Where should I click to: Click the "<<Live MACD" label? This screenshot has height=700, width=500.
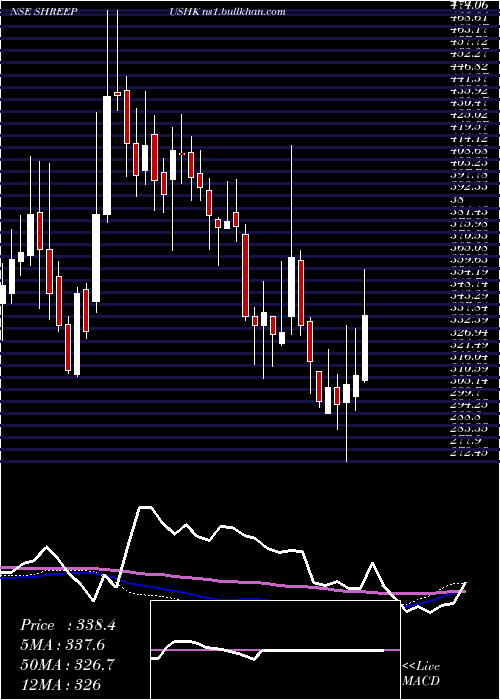pos(421,674)
